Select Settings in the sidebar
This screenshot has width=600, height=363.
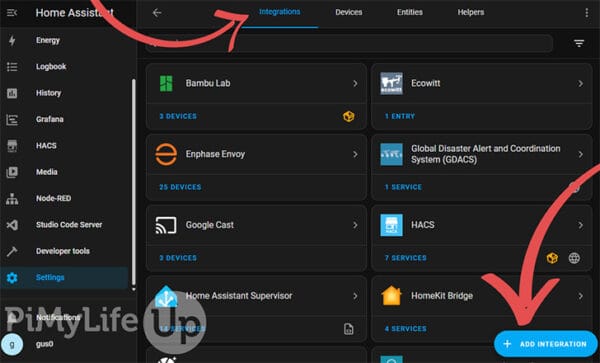click(x=64, y=278)
